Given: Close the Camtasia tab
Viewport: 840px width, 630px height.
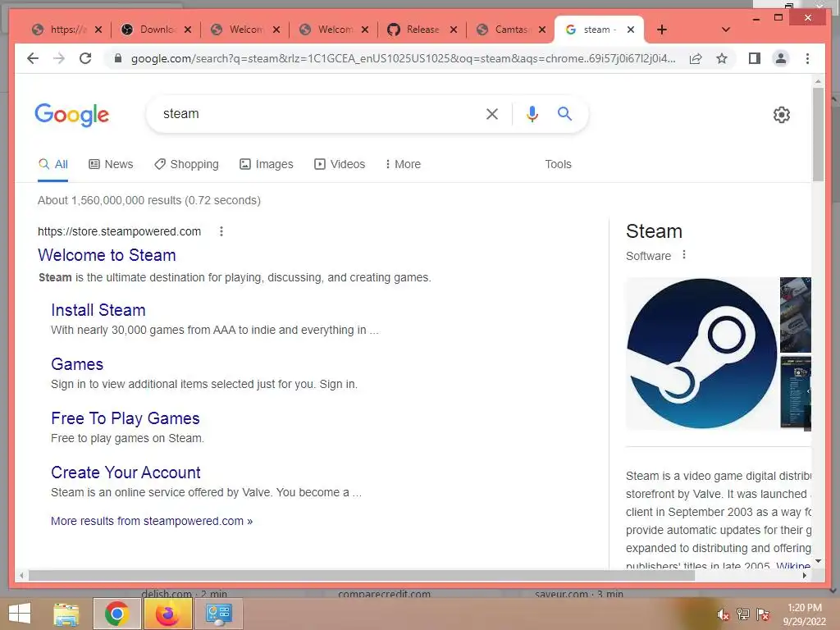Looking at the screenshot, I should coord(542,30).
